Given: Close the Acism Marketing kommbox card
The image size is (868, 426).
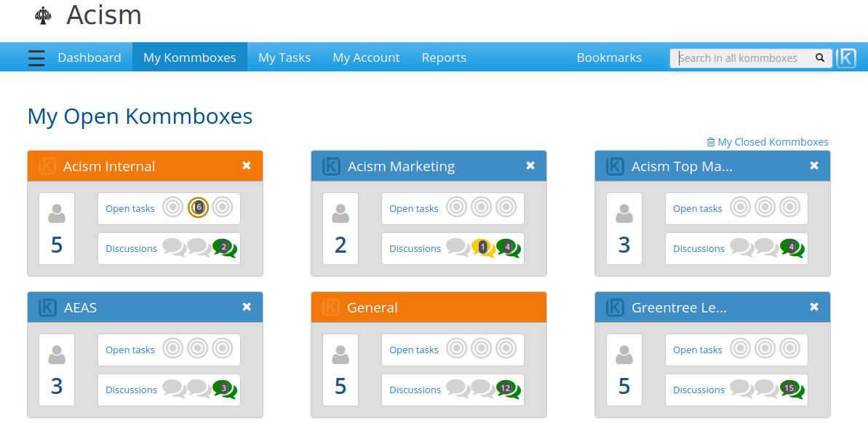Looking at the screenshot, I should [x=530, y=166].
